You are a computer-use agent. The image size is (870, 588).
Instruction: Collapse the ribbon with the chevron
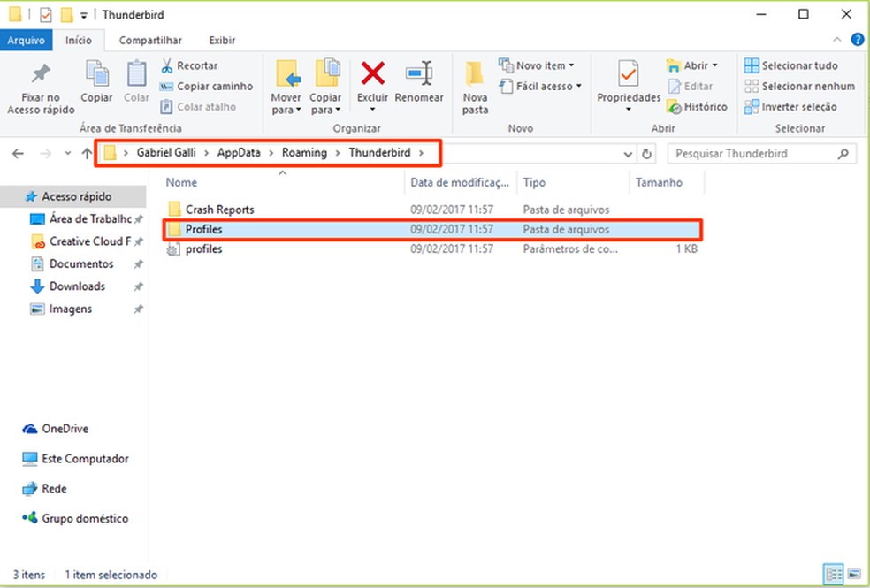pyautogui.click(x=836, y=40)
